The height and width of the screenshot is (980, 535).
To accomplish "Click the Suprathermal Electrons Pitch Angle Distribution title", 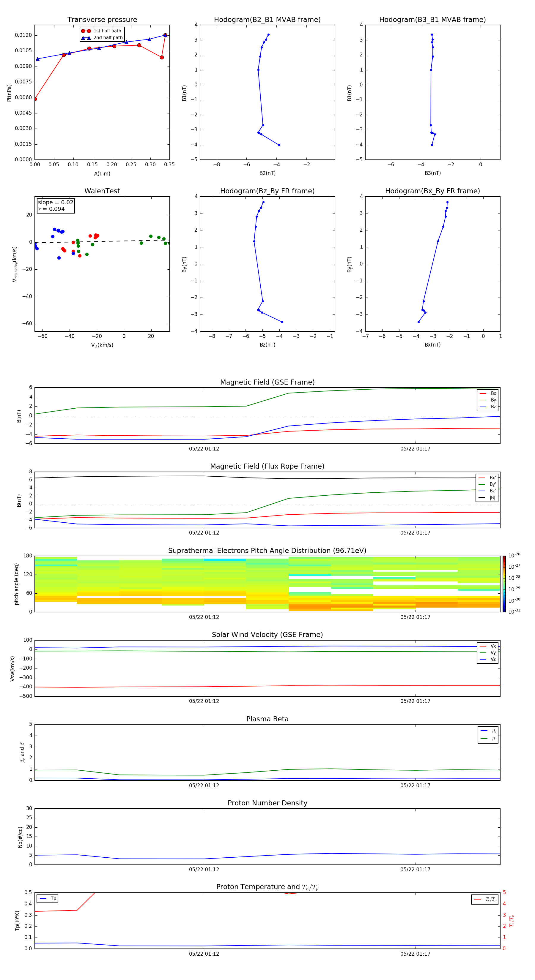I will tap(267, 551).
